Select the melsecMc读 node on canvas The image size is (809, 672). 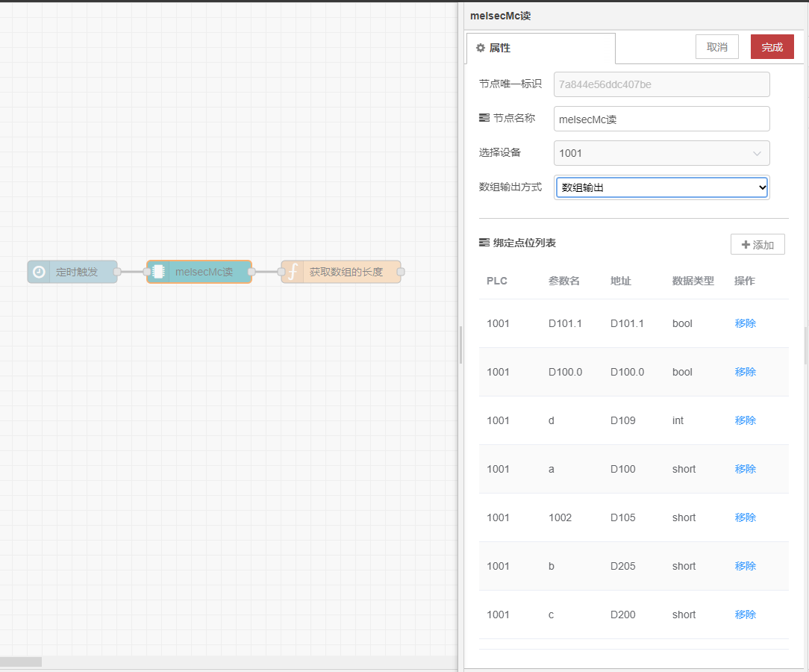pos(199,272)
